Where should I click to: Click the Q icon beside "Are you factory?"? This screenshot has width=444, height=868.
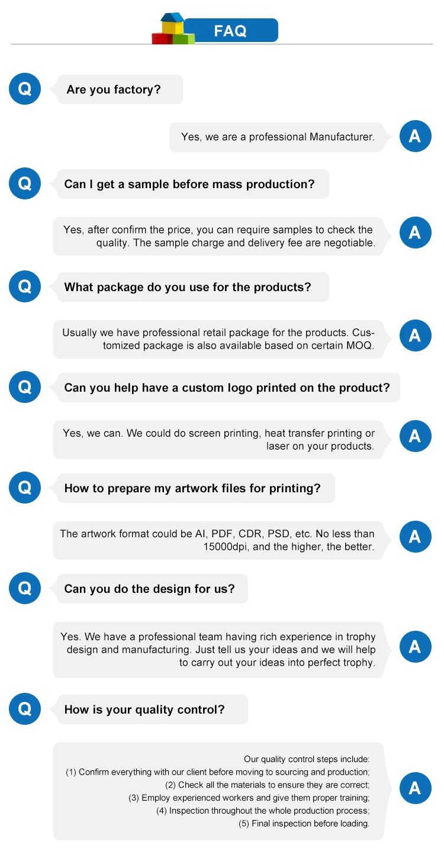coord(25,89)
